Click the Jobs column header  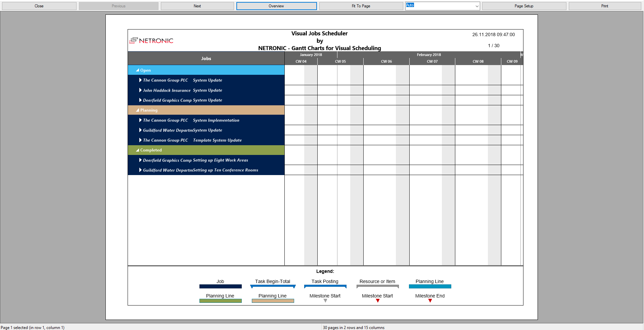point(206,58)
